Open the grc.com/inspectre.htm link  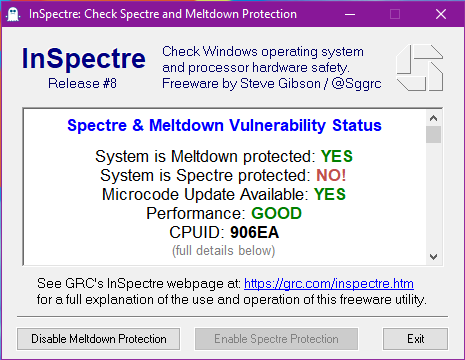pos(329,284)
